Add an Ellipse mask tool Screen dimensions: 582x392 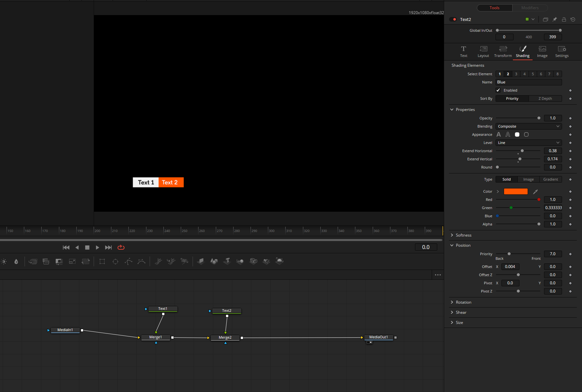click(115, 261)
